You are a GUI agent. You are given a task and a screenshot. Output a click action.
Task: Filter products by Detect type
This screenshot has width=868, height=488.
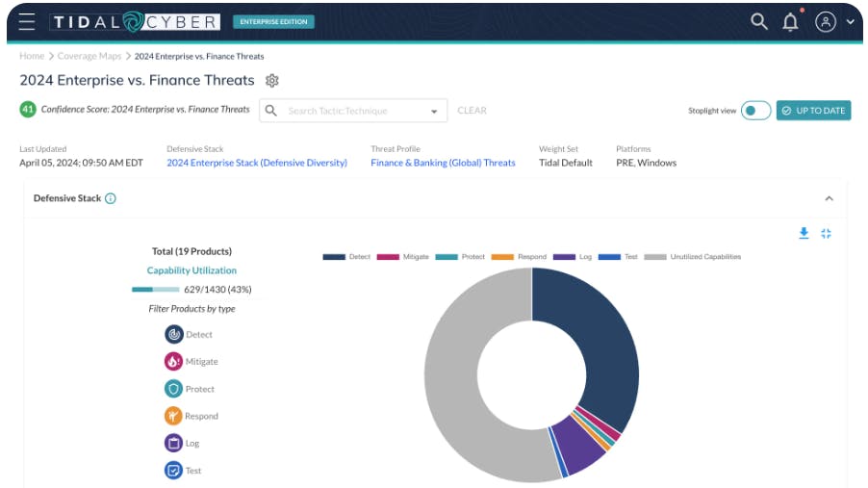tap(174, 335)
